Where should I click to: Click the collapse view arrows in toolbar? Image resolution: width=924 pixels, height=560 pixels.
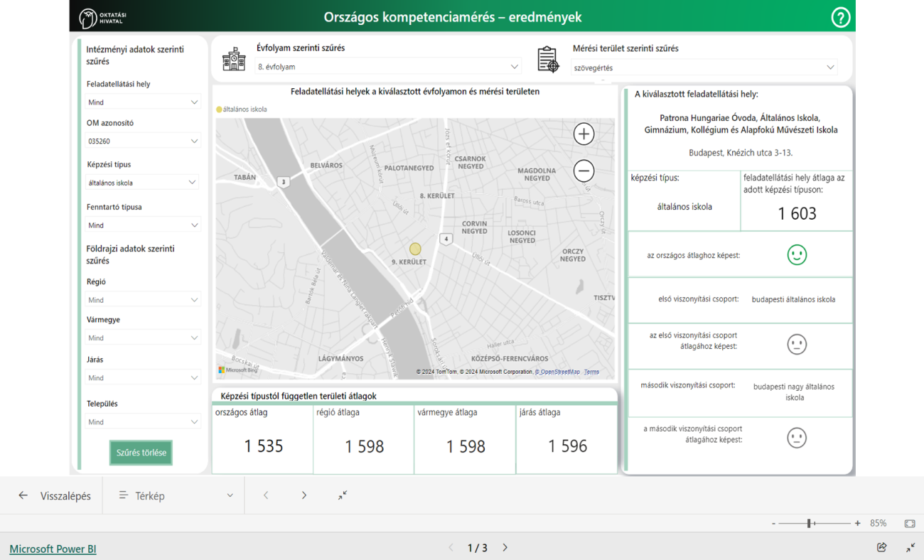point(343,495)
